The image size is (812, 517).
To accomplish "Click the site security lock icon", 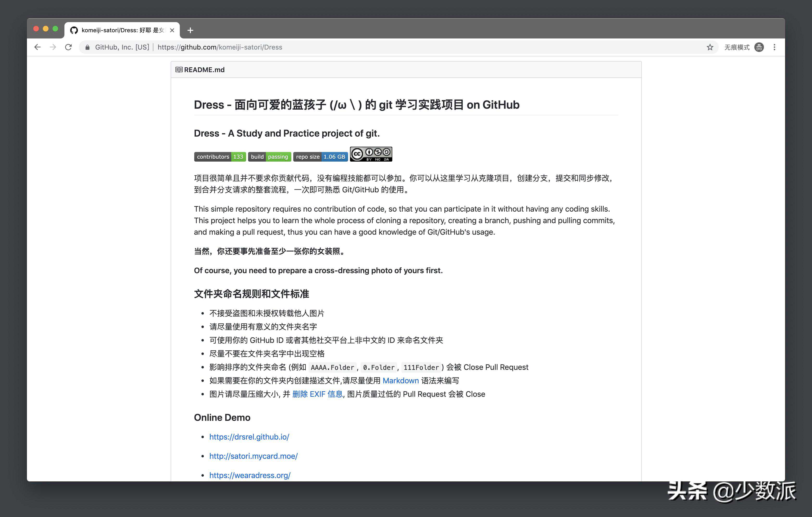I will pyautogui.click(x=87, y=47).
